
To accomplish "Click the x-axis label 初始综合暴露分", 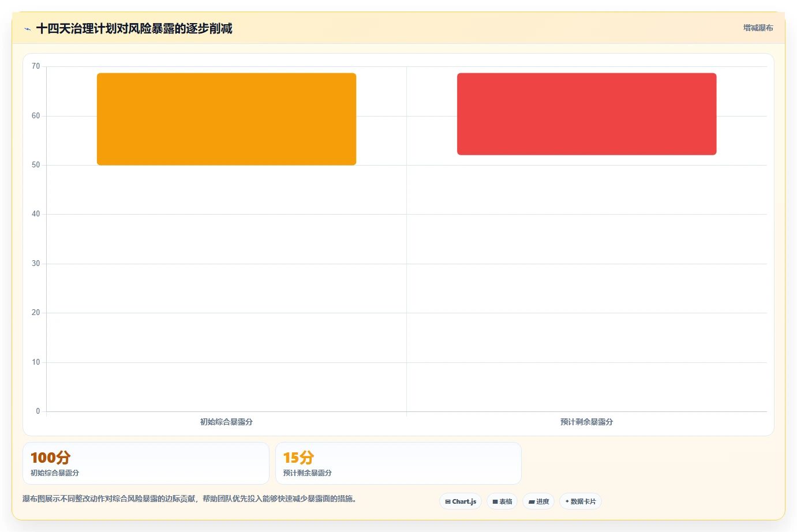I will click(226, 422).
